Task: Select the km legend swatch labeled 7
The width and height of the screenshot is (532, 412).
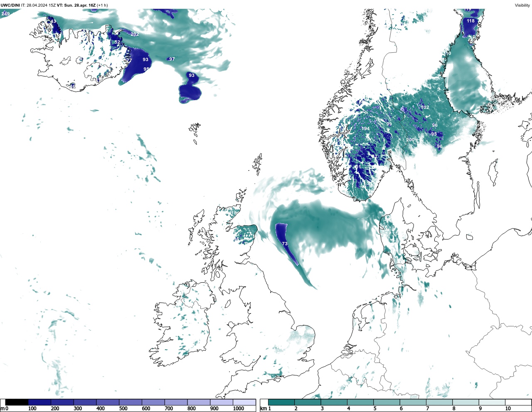Action: 439,402
